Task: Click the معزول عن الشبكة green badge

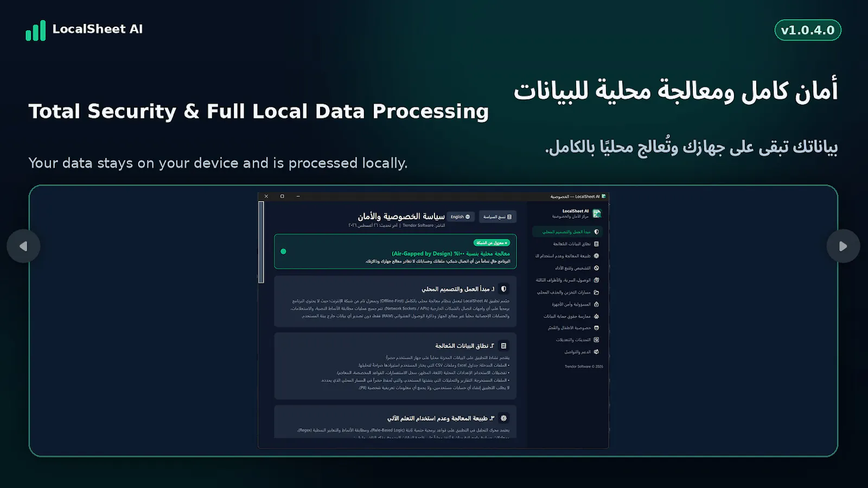Action: pos(492,243)
